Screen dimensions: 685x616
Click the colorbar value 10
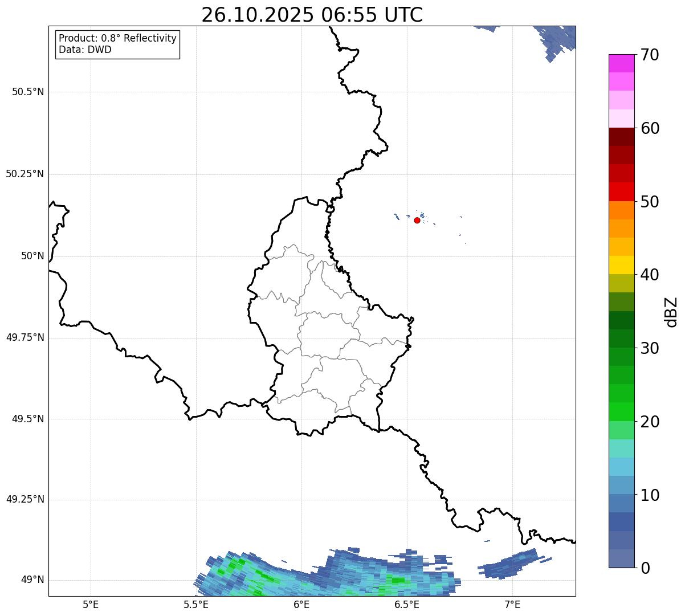pos(650,495)
